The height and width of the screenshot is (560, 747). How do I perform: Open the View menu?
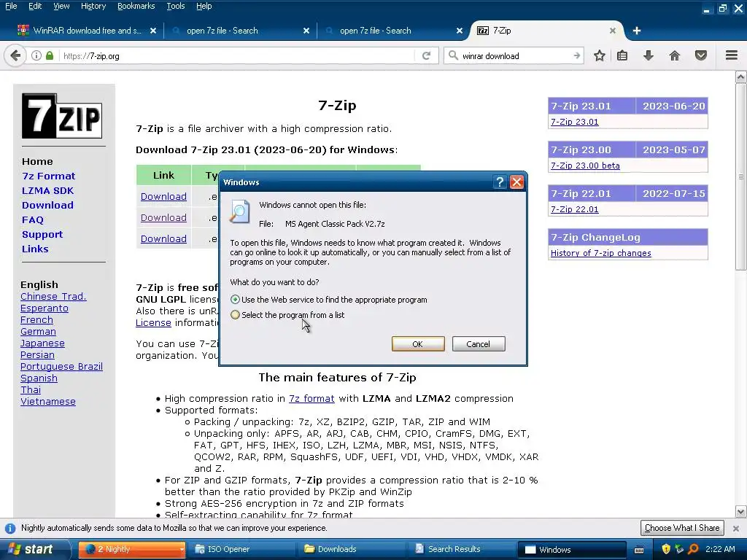point(61,6)
